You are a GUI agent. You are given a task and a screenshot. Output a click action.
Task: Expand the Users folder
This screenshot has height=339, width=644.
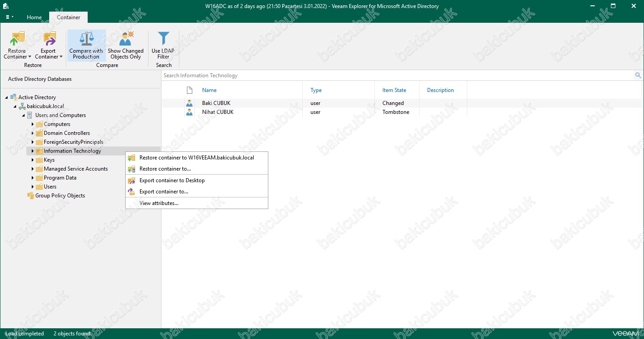[x=33, y=187]
